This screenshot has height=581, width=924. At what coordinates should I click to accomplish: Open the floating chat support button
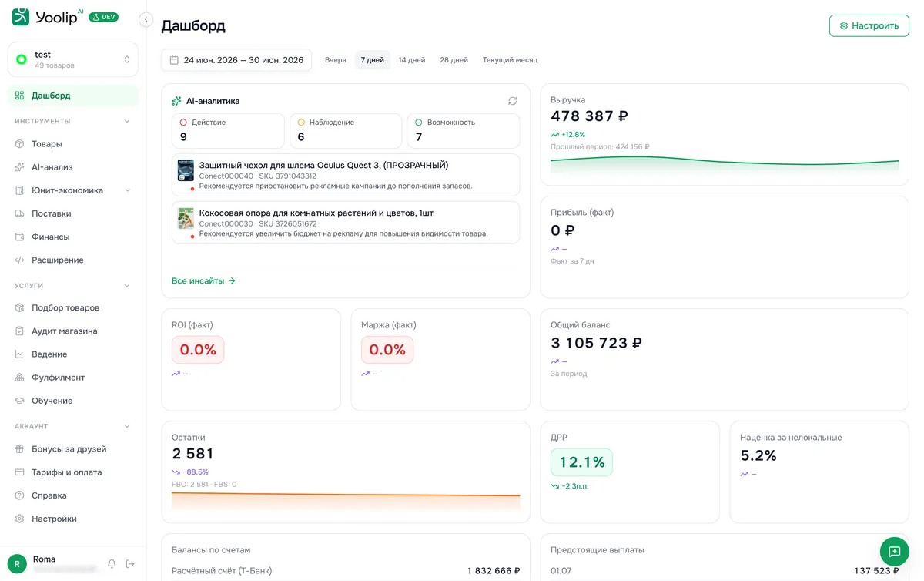coord(894,552)
